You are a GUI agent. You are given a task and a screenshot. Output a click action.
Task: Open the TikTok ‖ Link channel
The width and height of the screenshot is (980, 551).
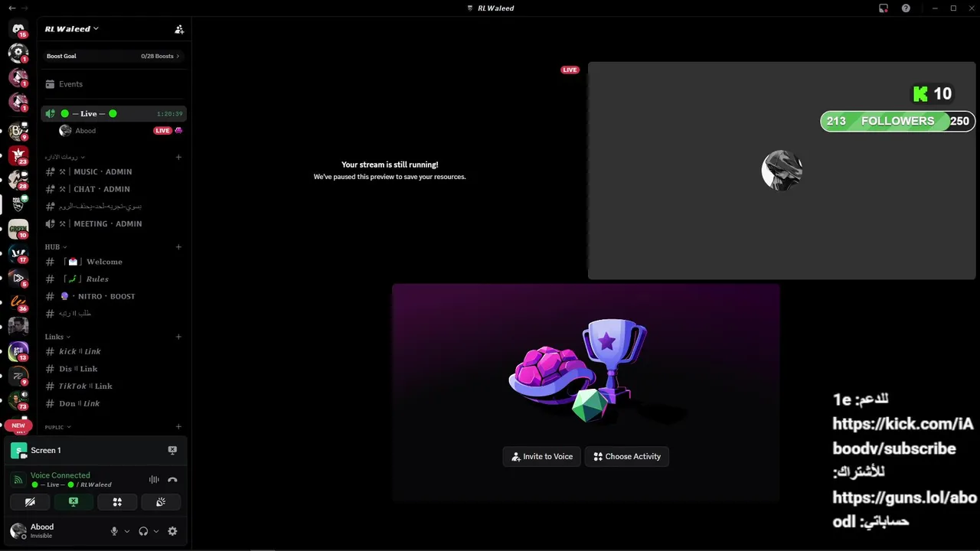pos(113,386)
